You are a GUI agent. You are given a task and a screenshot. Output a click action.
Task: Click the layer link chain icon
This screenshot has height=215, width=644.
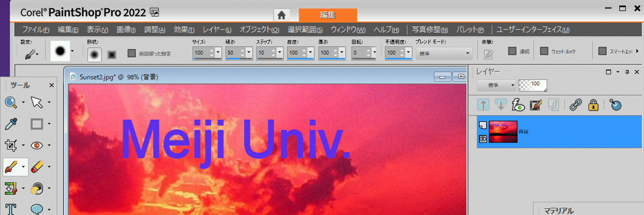pos(576,105)
